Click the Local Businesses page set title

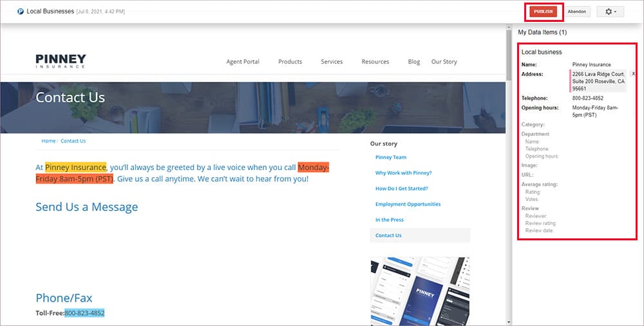coord(50,12)
